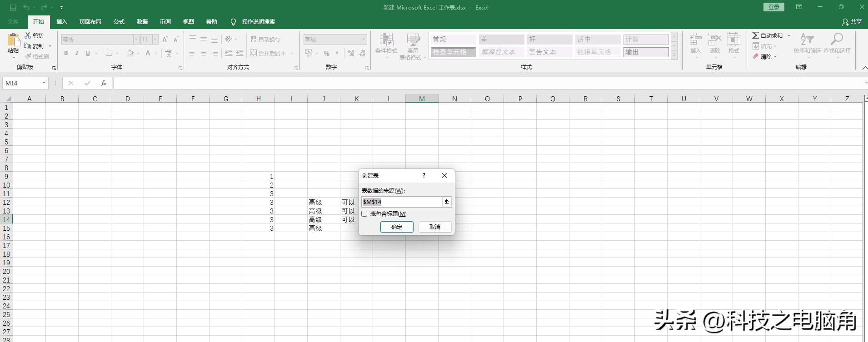Click AutoSum (自动求和) button
Image resolution: width=868 pixels, height=342 pixels.
point(768,35)
